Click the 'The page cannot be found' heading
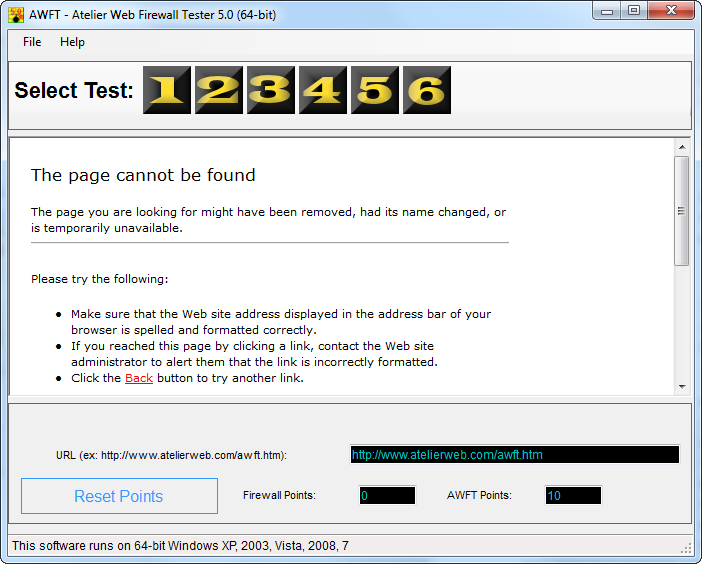702x564 pixels. [143, 175]
